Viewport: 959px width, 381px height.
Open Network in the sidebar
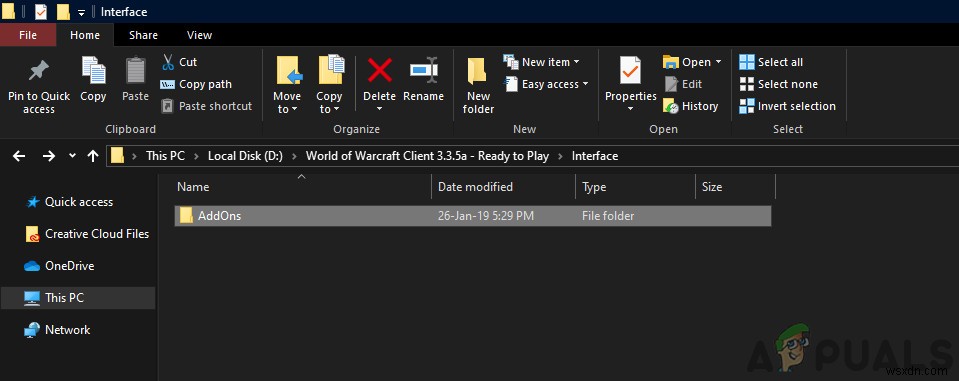click(x=57, y=330)
